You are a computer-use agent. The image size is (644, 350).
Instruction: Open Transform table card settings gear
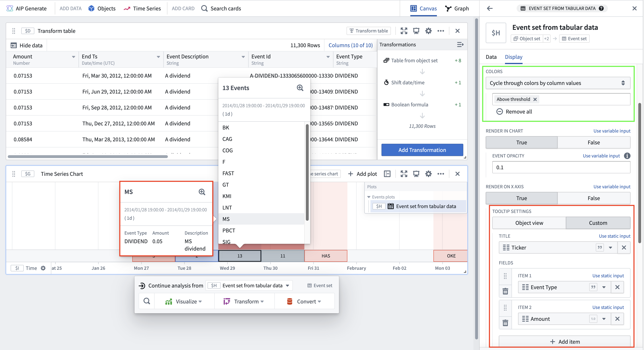[x=428, y=31]
